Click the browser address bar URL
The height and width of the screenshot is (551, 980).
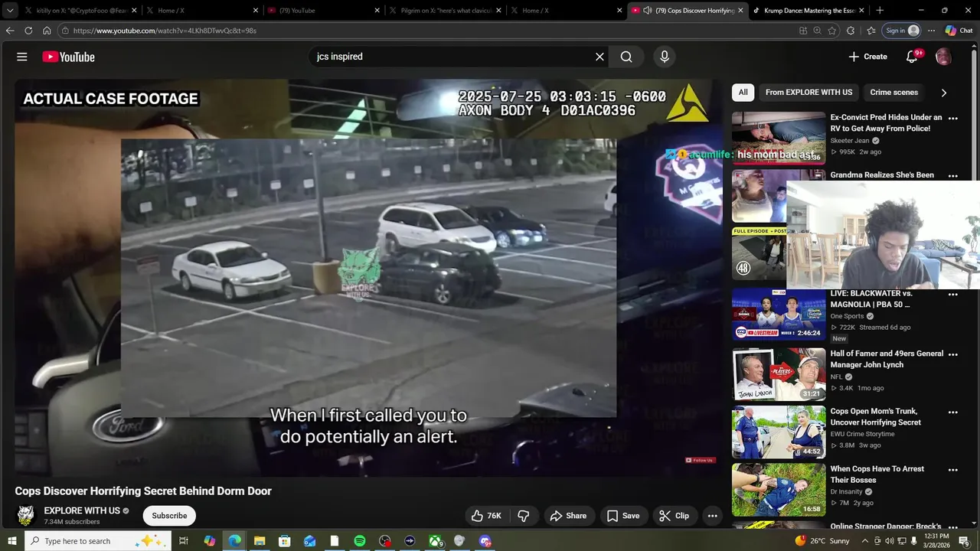(x=165, y=31)
